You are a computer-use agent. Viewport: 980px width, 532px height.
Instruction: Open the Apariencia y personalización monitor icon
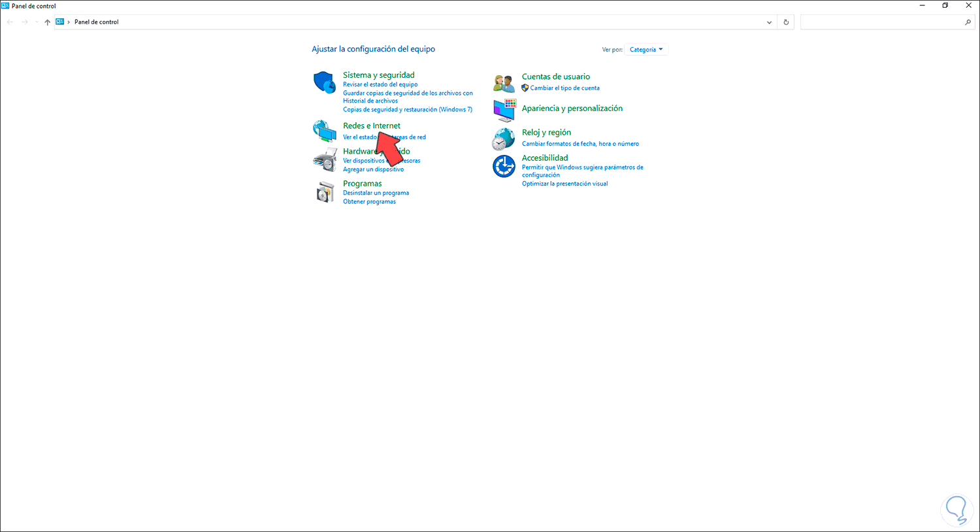tap(504, 110)
